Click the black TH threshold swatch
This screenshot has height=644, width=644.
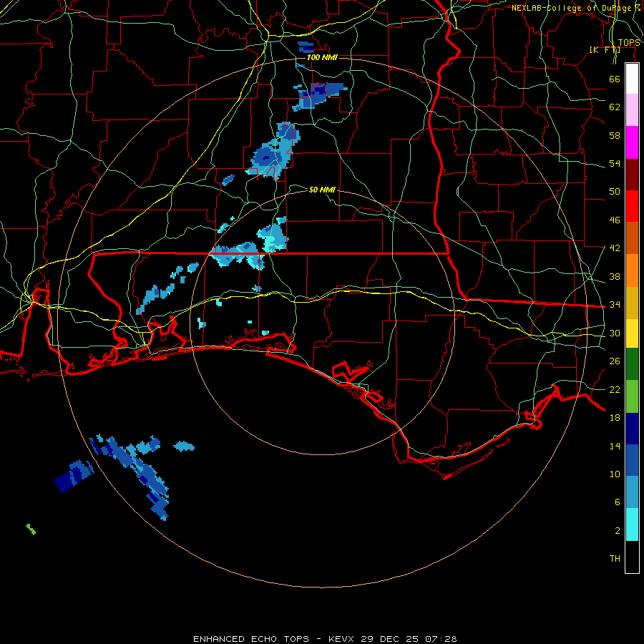coord(632,557)
